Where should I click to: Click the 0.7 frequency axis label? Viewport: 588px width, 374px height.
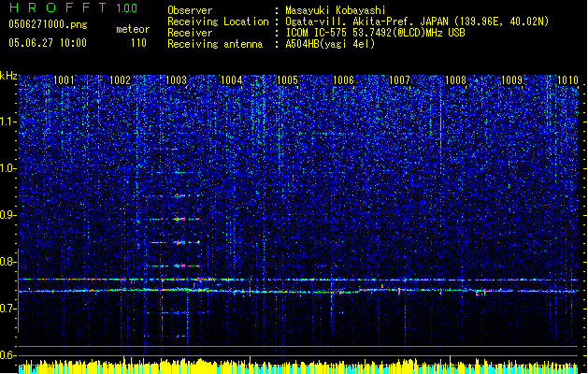[x=7, y=309]
